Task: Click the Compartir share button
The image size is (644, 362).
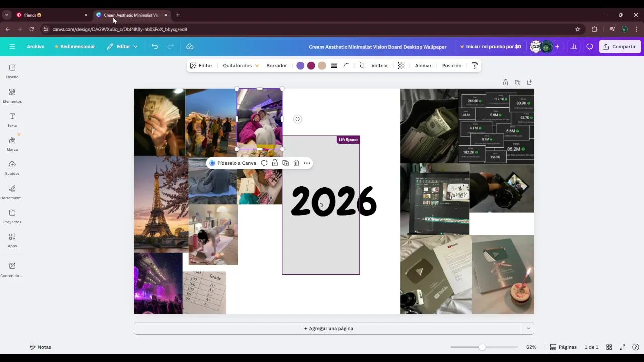Action: pyautogui.click(x=620, y=46)
